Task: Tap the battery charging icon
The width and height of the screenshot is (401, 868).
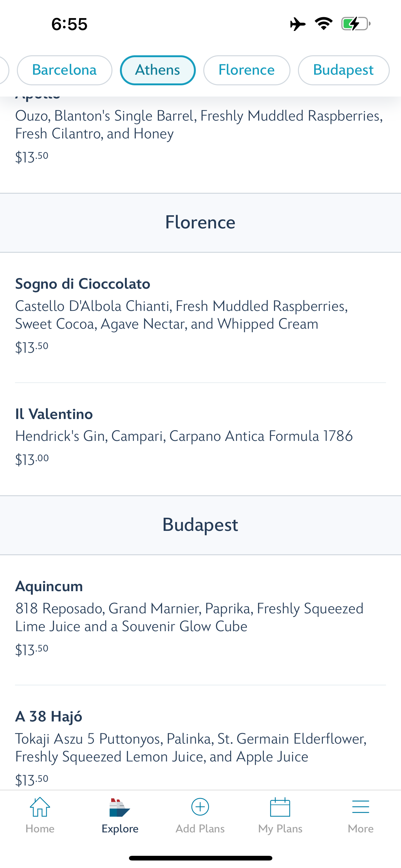Action: 355,24
